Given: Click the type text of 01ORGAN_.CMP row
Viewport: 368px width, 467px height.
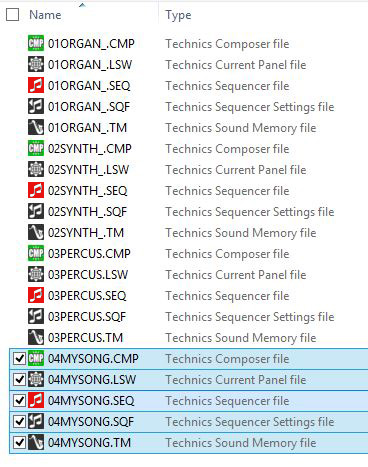Looking at the screenshot, I should pyautogui.click(x=227, y=44).
